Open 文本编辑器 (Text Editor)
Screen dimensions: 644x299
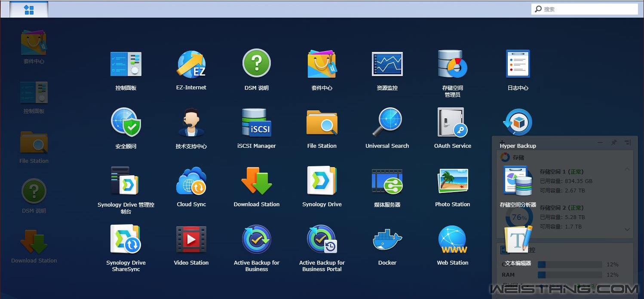pos(518,240)
